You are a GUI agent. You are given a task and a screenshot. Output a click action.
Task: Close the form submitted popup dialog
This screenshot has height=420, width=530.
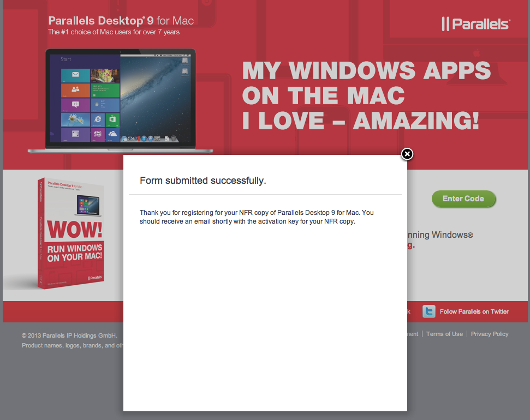(x=407, y=154)
